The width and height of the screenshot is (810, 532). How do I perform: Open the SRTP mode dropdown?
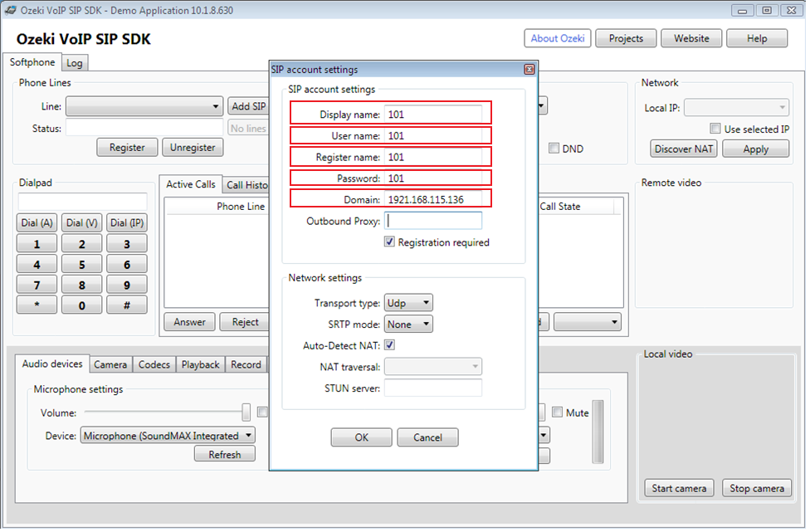coord(410,325)
